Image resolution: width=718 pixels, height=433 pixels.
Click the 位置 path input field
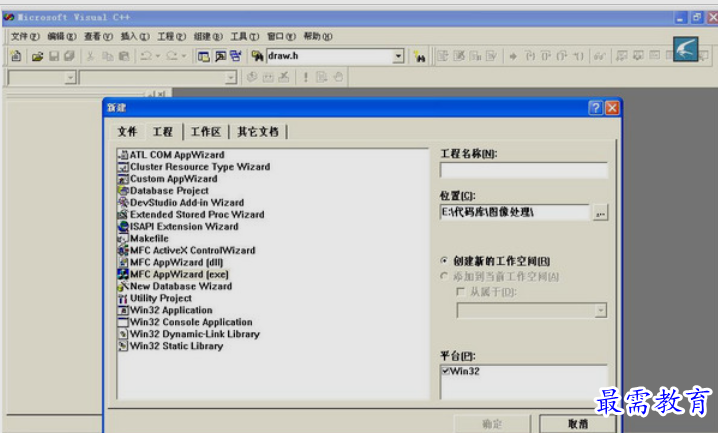pos(515,212)
